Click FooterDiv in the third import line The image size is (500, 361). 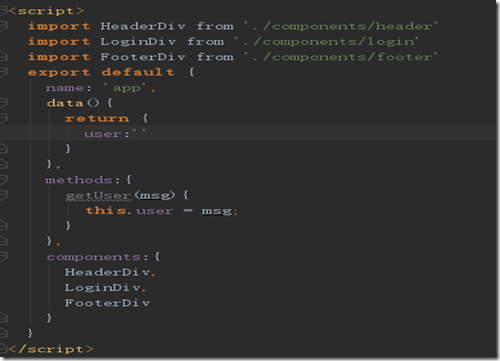click(143, 57)
